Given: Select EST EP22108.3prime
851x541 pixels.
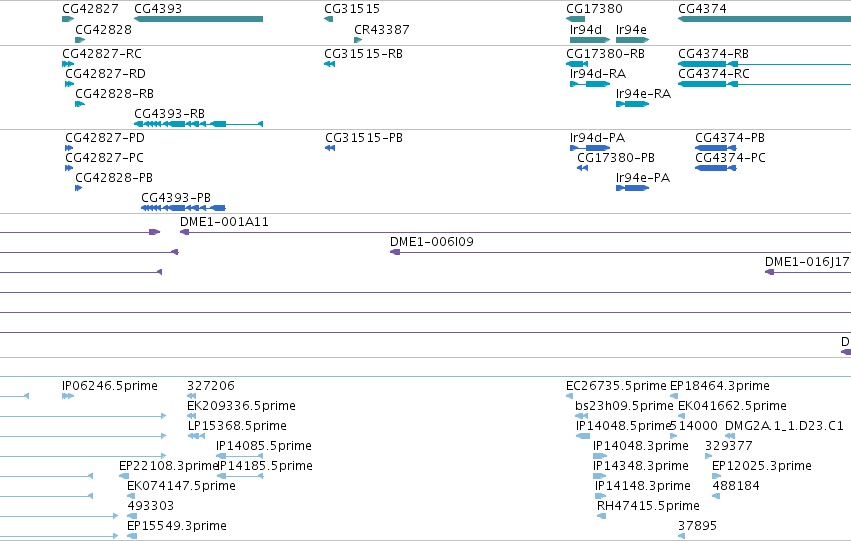Looking at the screenshot, I should (x=124, y=476).
